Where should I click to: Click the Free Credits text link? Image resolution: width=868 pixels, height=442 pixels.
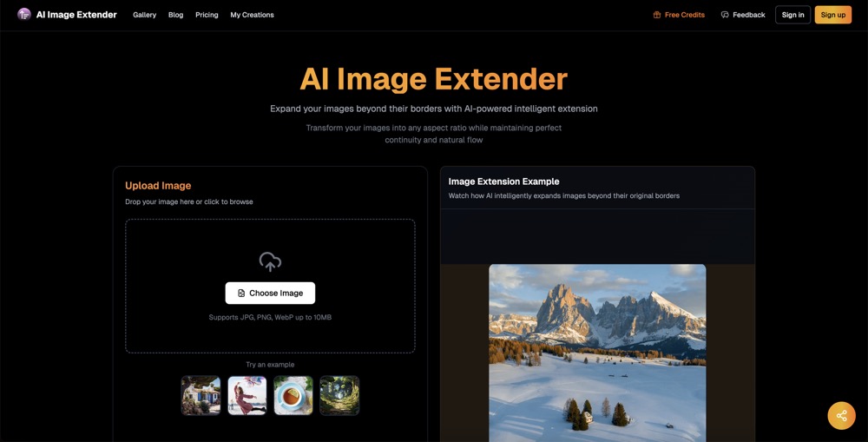point(685,15)
